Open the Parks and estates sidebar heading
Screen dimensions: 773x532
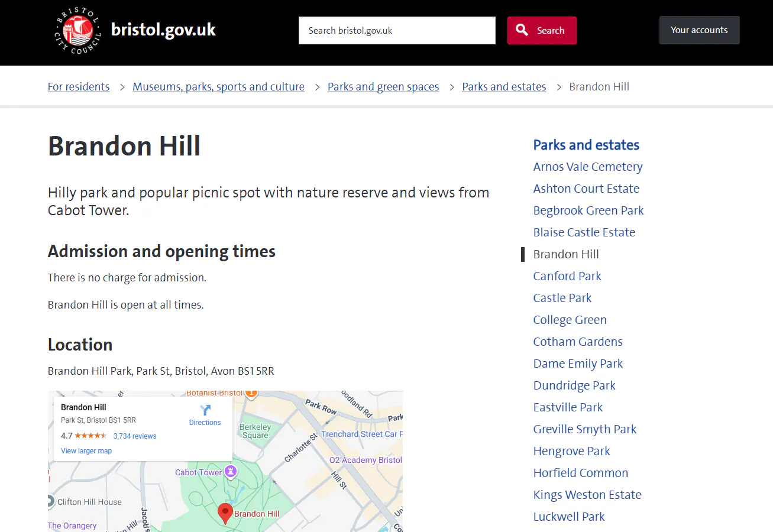pyautogui.click(x=586, y=145)
